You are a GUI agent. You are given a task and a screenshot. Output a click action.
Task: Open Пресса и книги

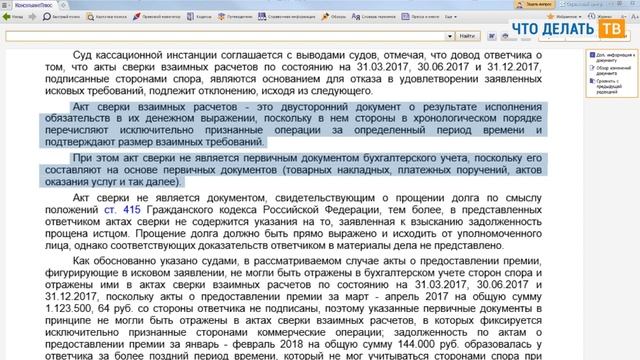tap(420, 17)
